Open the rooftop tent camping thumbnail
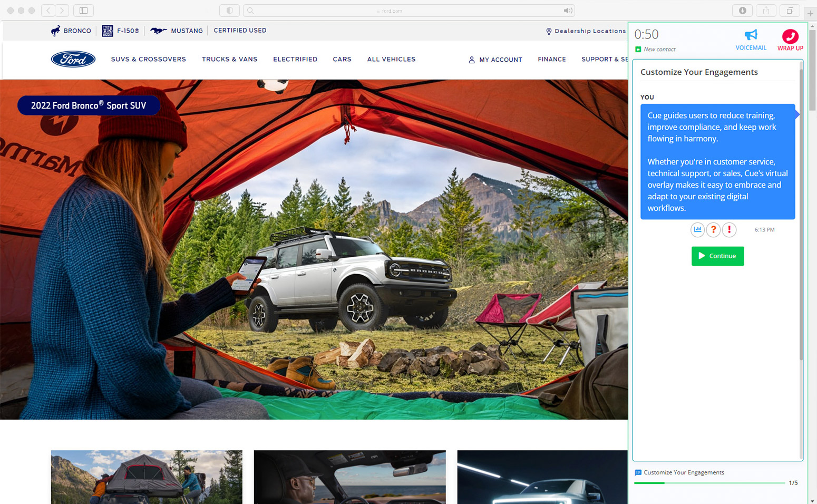 pyautogui.click(x=147, y=477)
